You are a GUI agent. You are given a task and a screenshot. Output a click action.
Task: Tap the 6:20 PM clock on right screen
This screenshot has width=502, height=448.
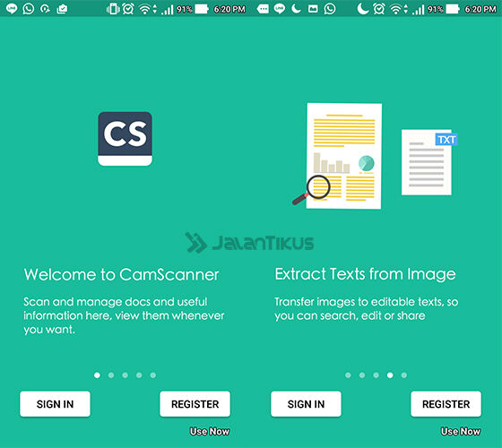[480, 9]
